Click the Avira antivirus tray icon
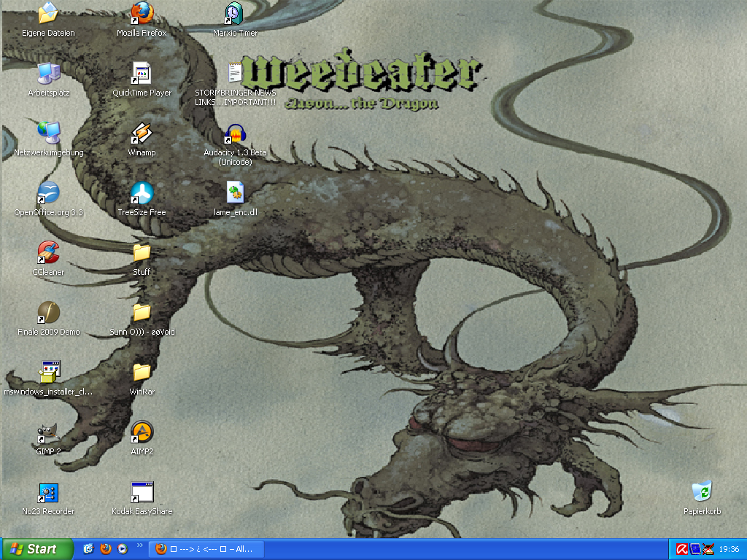The height and width of the screenshot is (560, 747). pyautogui.click(x=682, y=549)
